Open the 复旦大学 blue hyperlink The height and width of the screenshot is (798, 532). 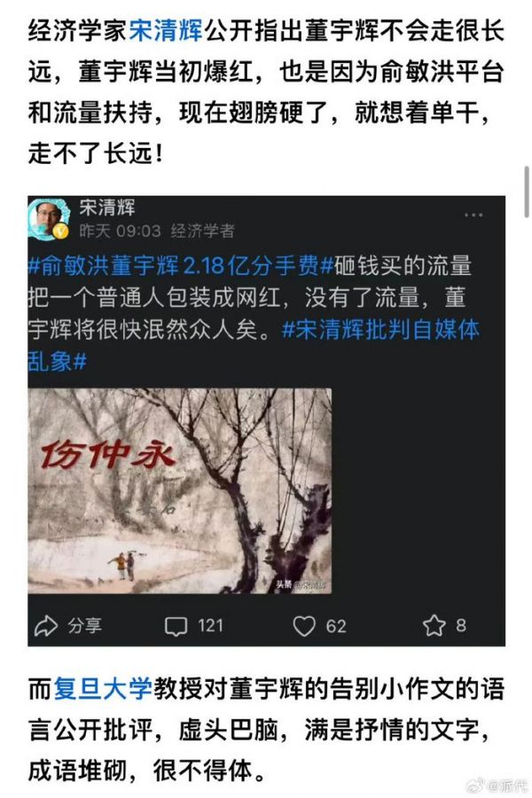(103, 689)
